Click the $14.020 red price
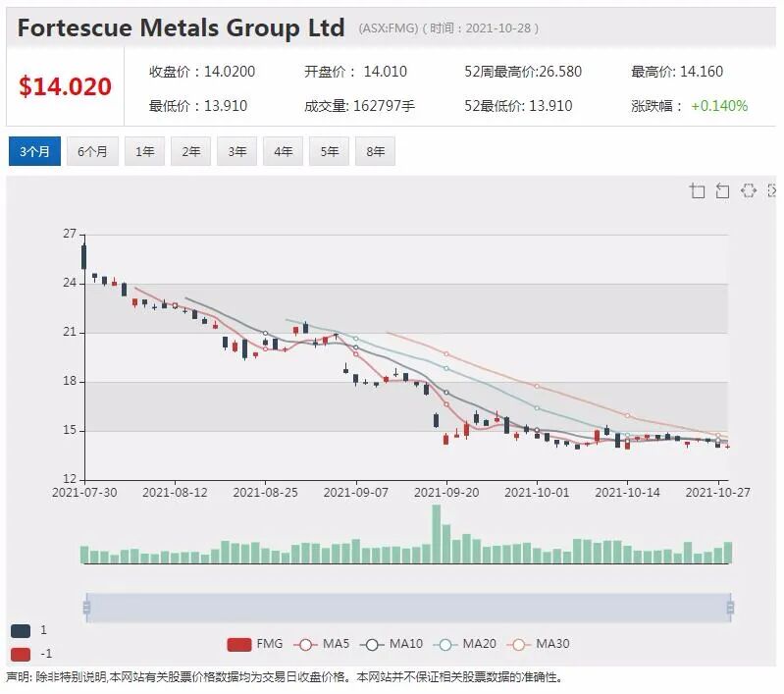784x694 pixels. pos(65,86)
